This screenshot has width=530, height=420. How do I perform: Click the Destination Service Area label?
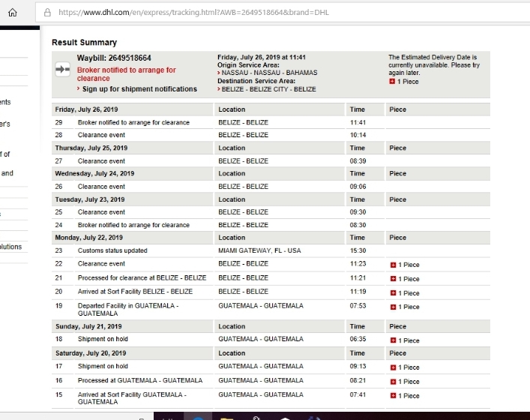click(x=256, y=81)
